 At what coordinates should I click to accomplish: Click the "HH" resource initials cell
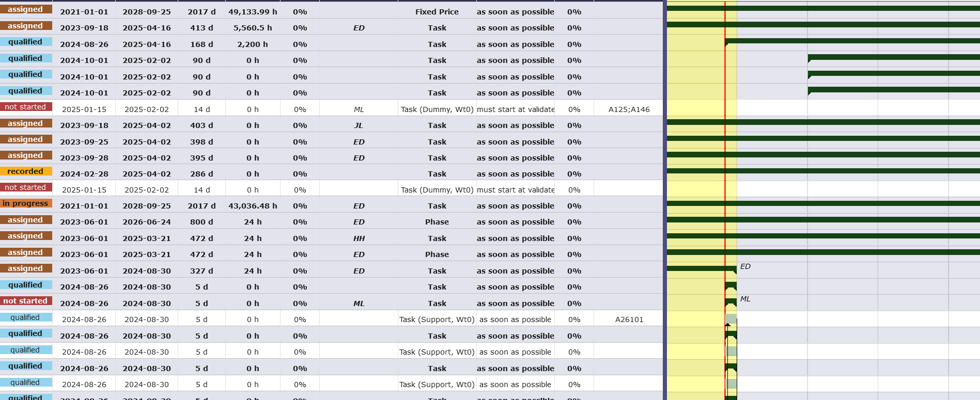[359, 238]
